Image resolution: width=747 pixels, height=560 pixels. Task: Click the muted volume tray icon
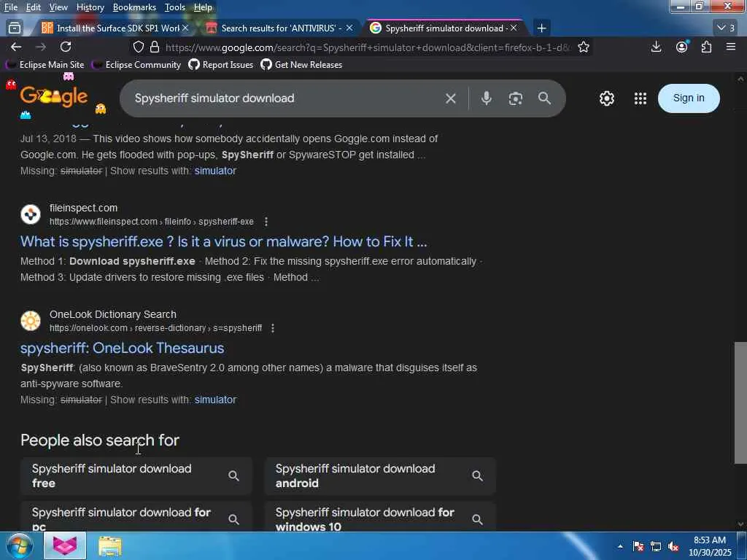coord(673,546)
